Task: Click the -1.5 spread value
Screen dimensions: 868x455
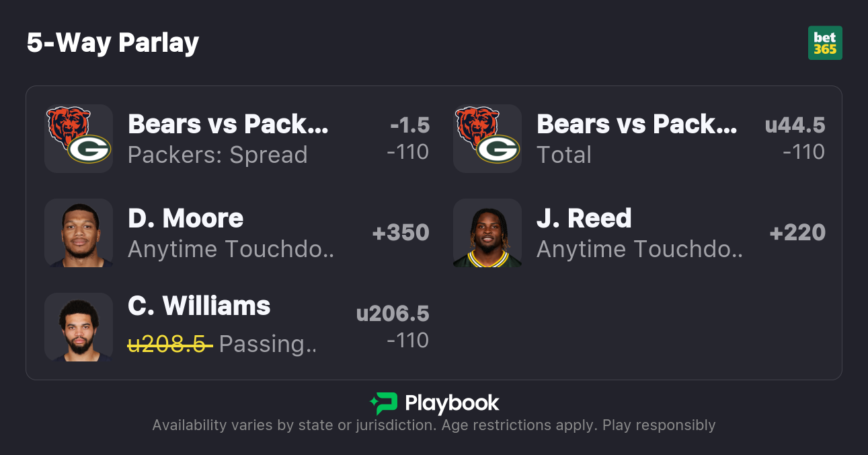Action: 409,125
